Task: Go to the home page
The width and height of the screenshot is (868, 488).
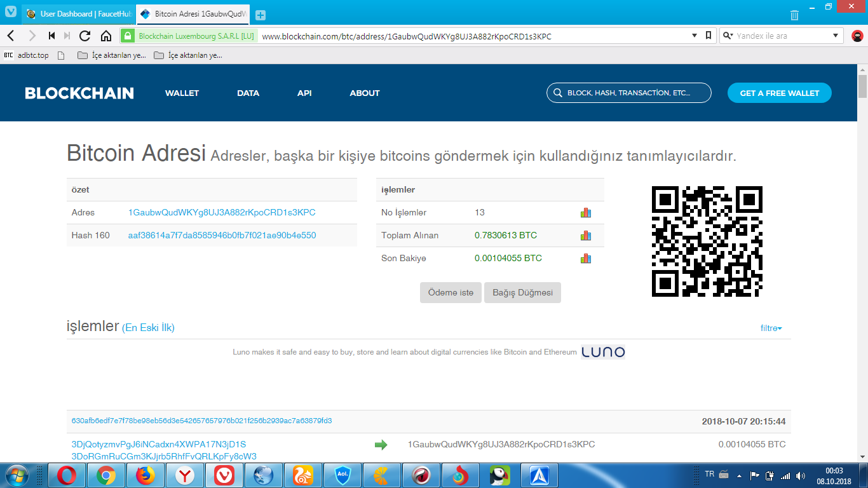Action: [x=106, y=36]
